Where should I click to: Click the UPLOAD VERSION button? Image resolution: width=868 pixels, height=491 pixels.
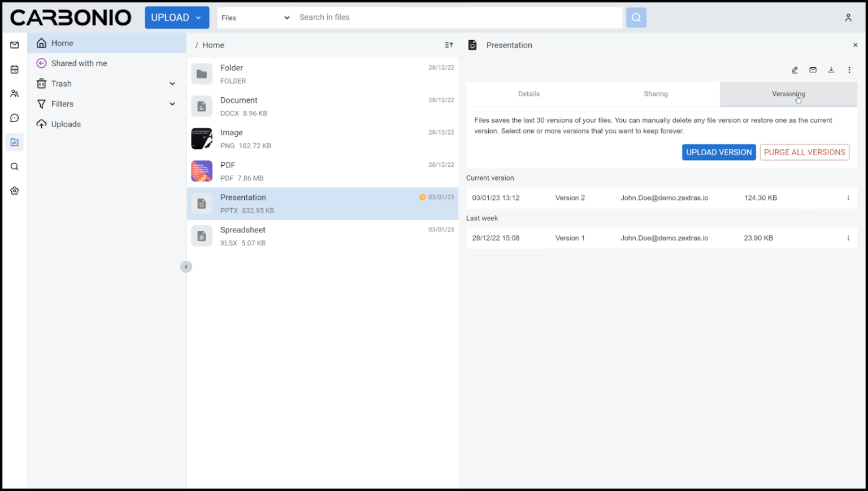[x=718, y=152]
